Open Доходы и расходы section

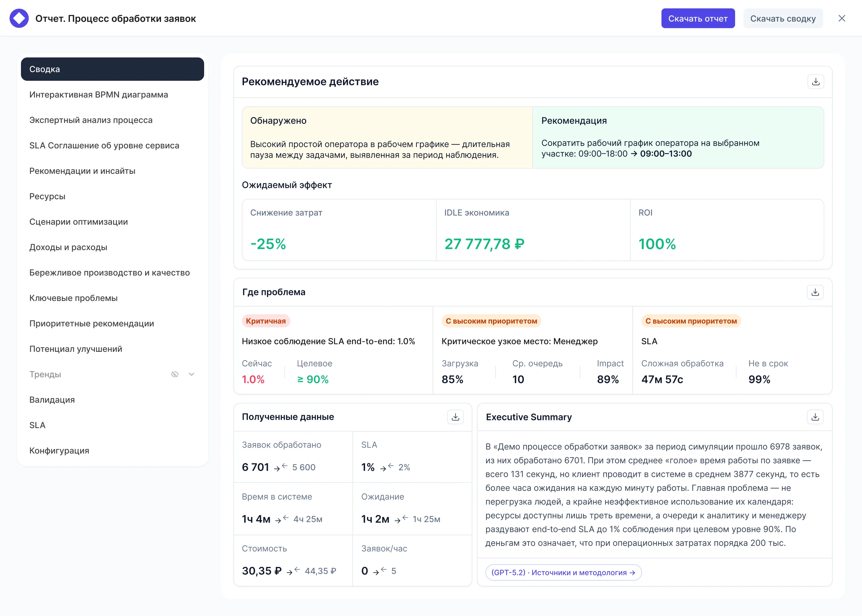(x=68, y=247)
